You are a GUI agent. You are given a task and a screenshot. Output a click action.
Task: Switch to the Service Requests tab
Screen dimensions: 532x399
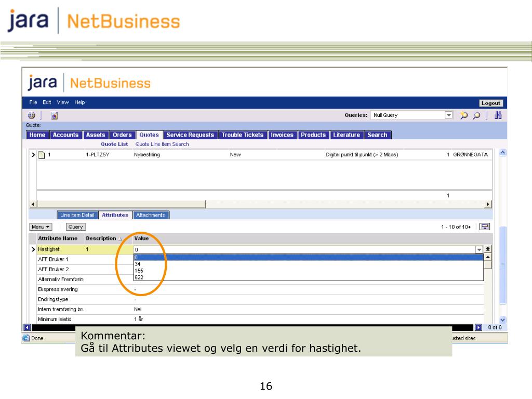click(x=190, y=135)
